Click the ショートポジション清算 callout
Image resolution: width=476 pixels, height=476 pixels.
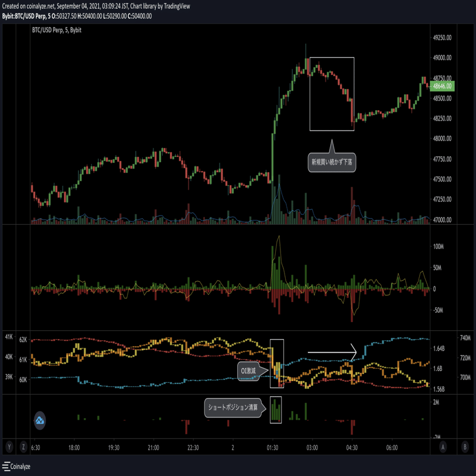coord(233,407)
